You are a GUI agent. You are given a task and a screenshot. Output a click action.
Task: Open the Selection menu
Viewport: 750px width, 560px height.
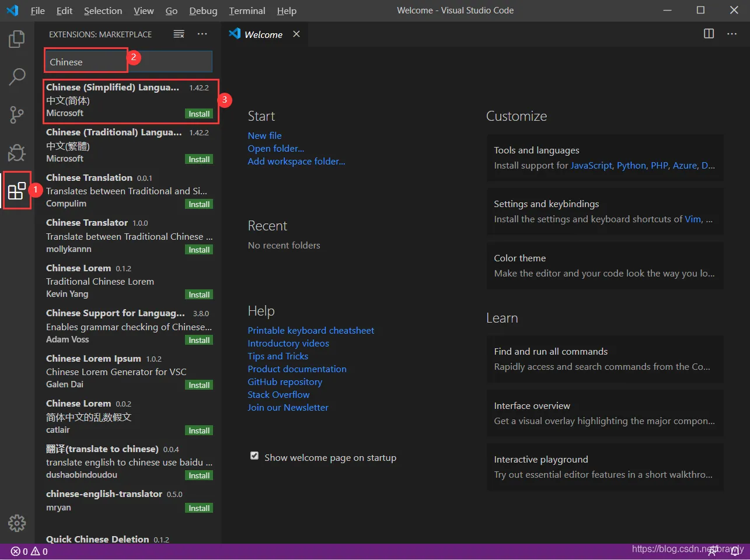103,10
